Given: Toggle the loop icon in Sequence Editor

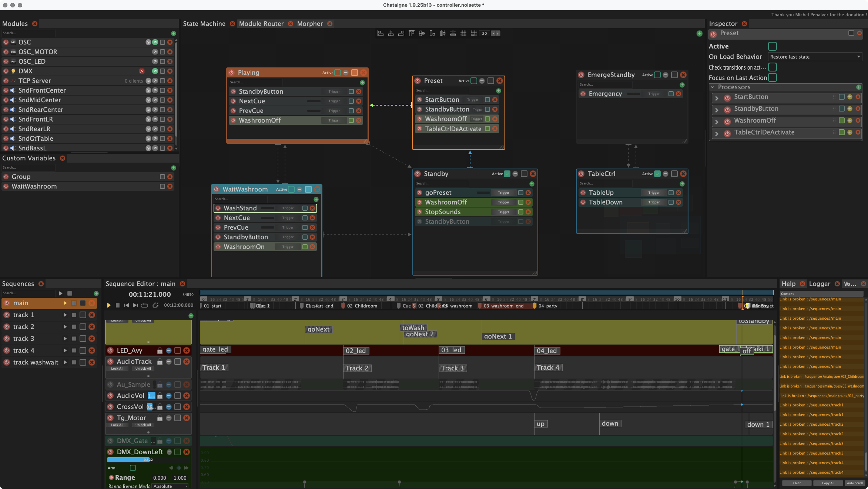Looking at the screenshot, I should pos(144,305).
